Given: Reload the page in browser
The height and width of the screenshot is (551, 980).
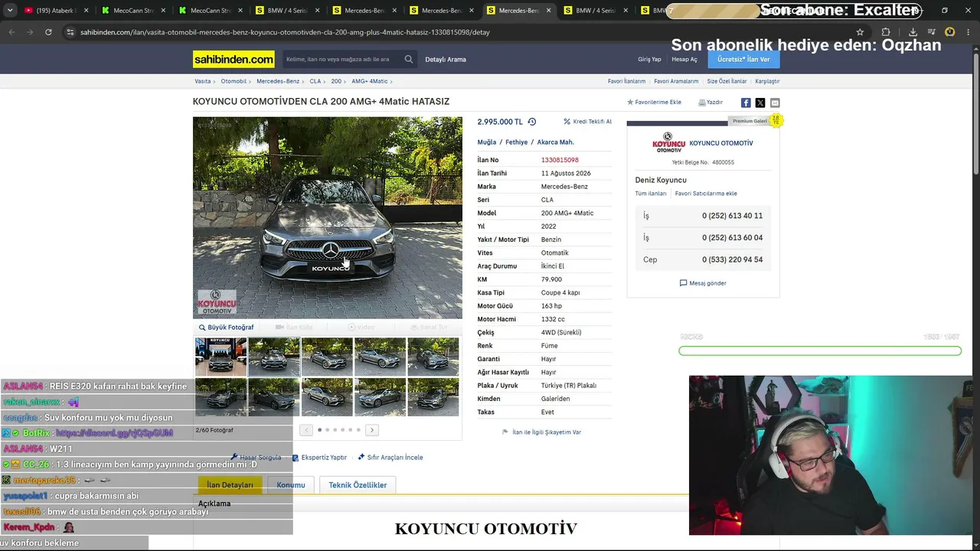Looking at the screenshot, I should tap(48, 32).
